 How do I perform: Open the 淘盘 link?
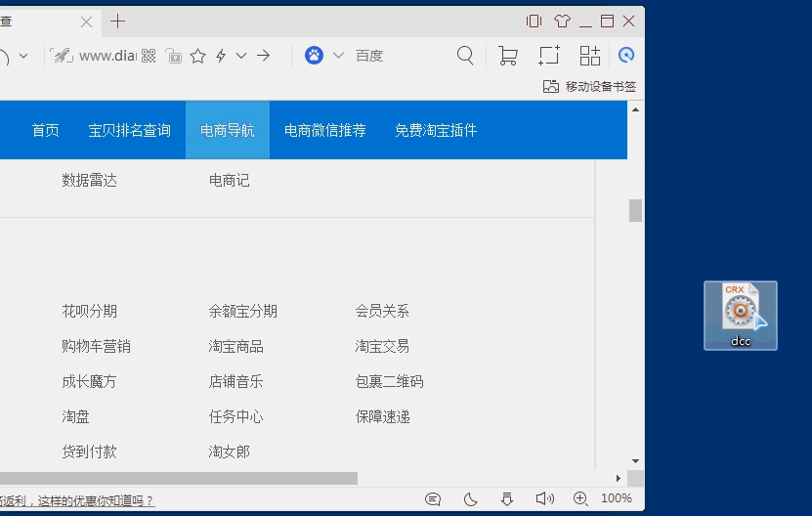pos(75,416)
